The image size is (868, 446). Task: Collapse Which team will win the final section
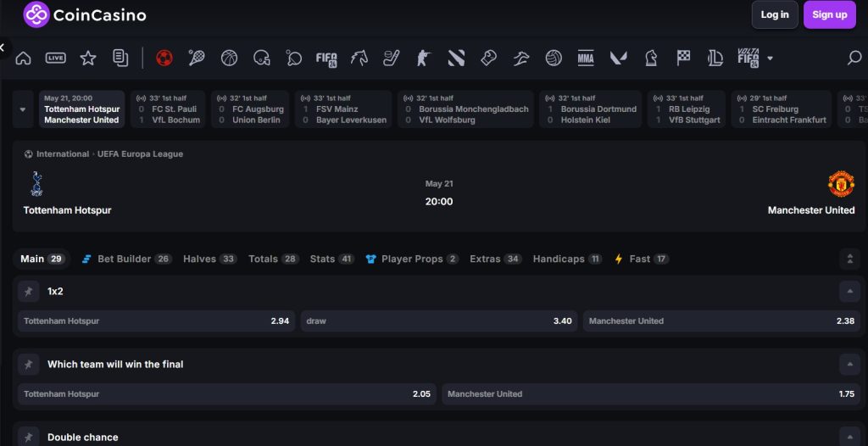849,365
